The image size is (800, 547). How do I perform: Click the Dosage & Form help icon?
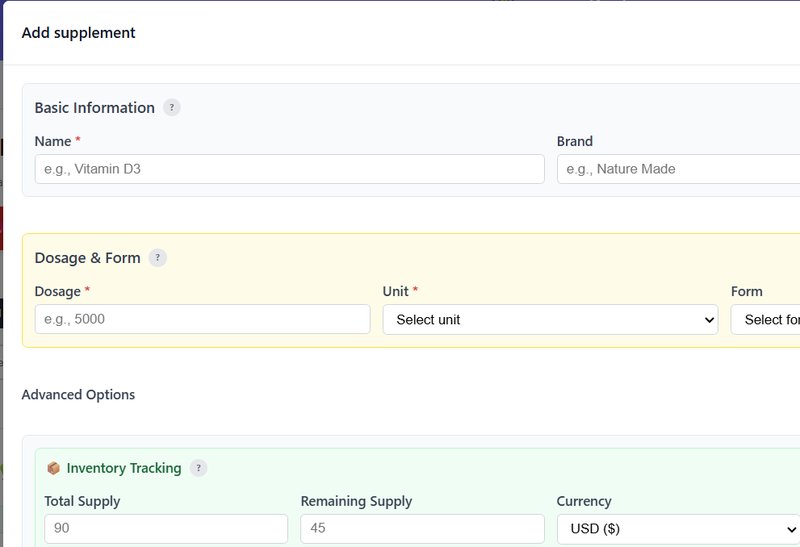coord(158,258)
